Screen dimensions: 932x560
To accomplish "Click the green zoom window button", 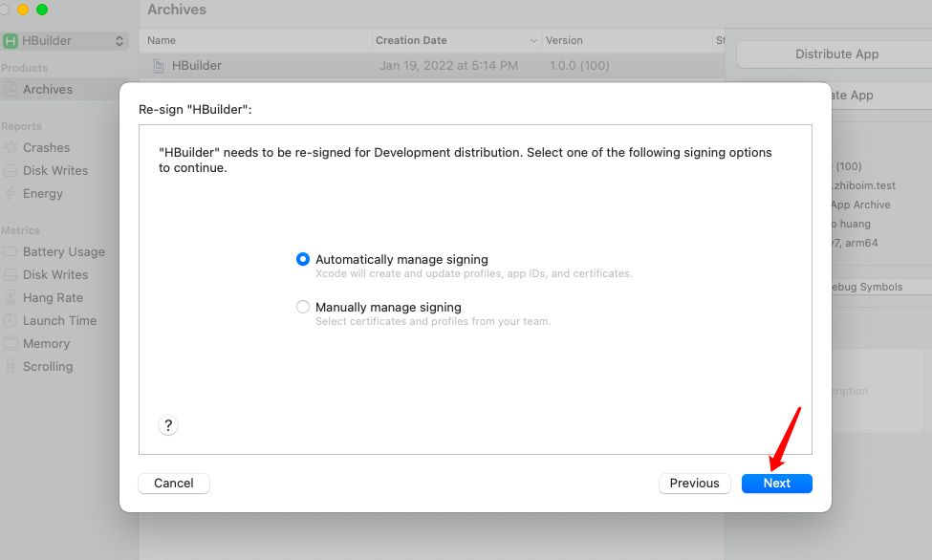I will pyautogui.click(x=42, y=10).
